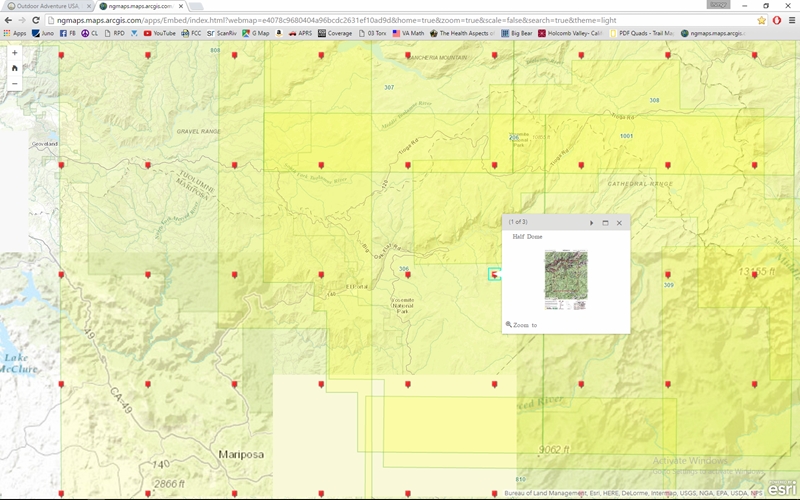Maximize the Half Dome popup

[x=605, y=223]
